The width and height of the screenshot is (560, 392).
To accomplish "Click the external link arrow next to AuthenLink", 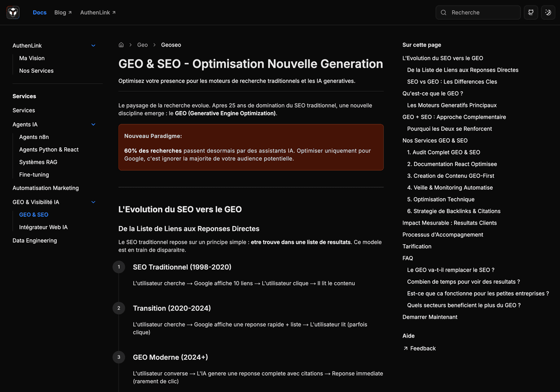I will [114, 11].
